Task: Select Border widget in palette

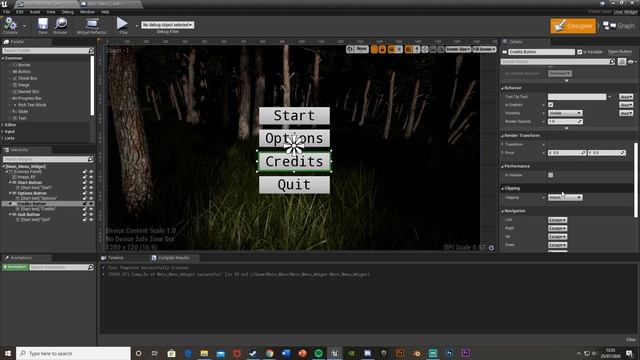Action: [24, 65]
